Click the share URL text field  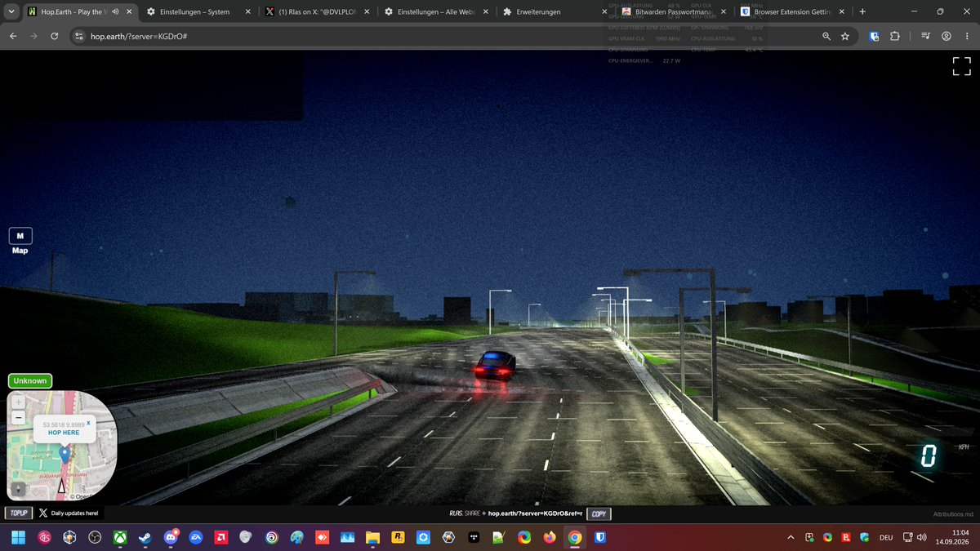(535, 514)
